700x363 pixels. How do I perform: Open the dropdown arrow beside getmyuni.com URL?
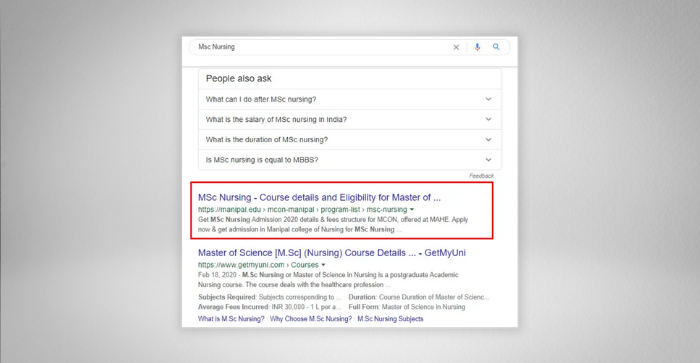coord(323,265)
